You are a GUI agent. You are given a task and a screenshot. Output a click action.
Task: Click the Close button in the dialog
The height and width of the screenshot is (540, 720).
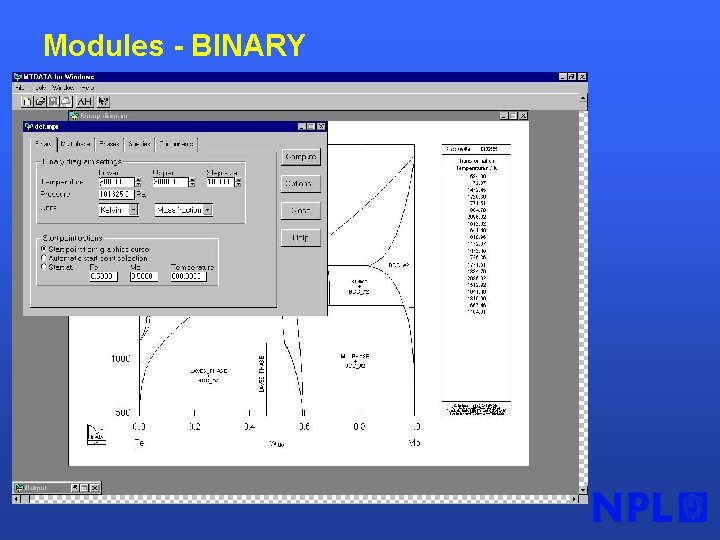301,211
